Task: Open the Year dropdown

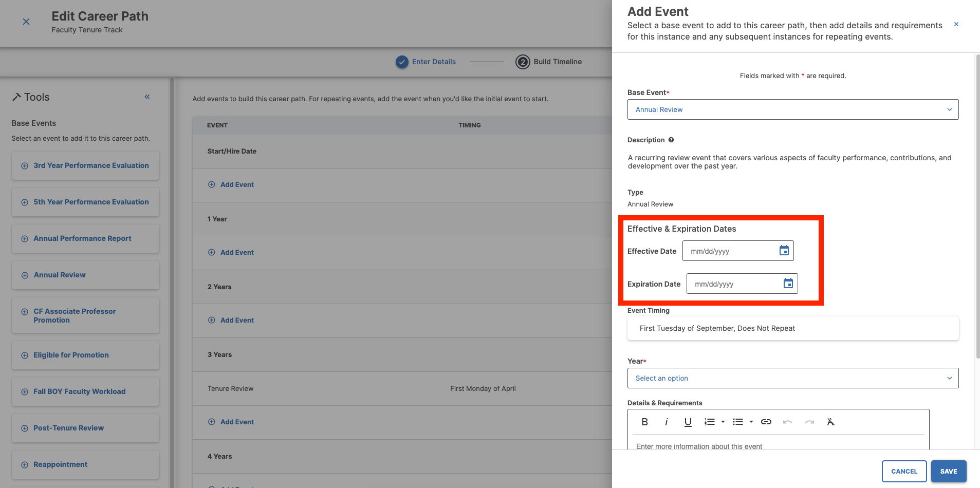Action: tap(793, 378)
